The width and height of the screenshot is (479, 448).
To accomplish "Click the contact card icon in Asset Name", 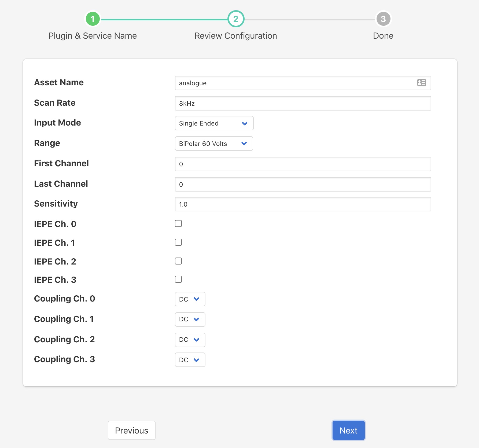I will 421,83.
